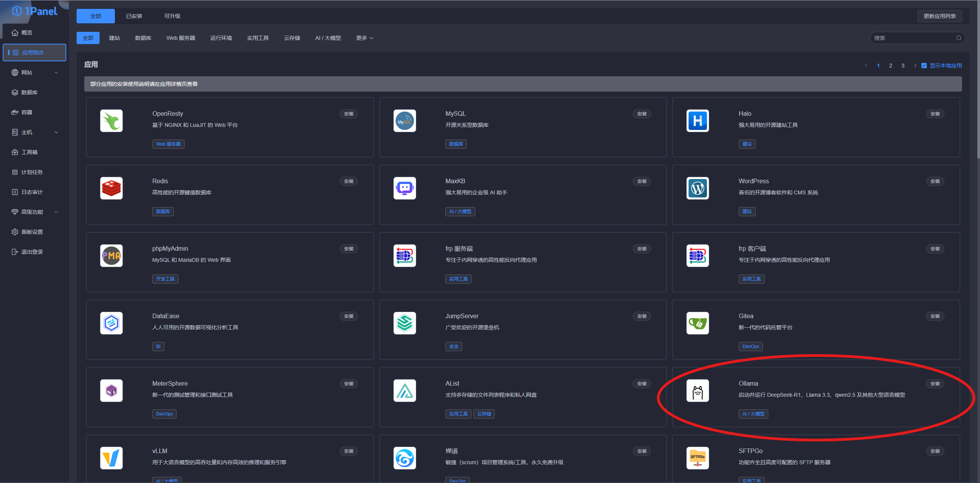The width and height of the screenshot is (980, 483).
Task: Open the MaxKB app icon
Action: (404, 188)
